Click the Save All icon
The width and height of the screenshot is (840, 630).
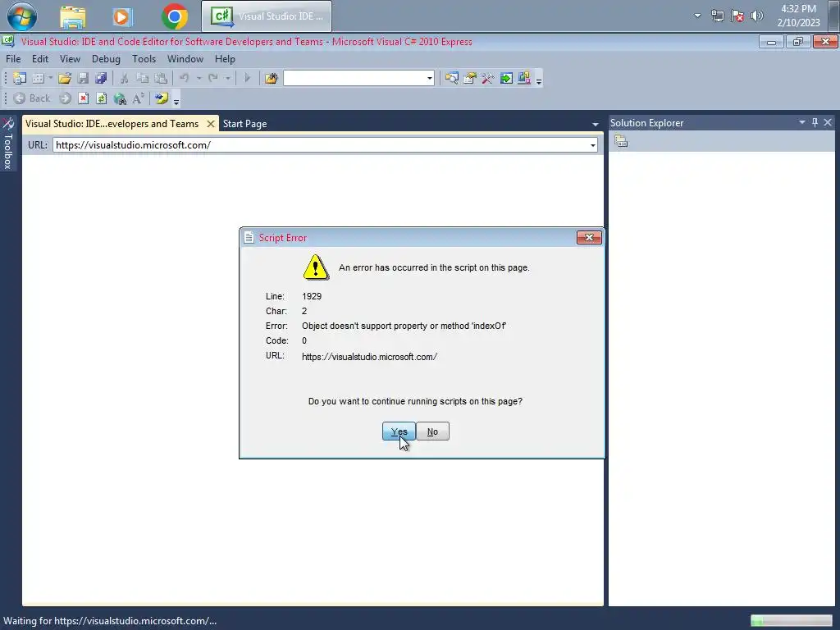101,78
